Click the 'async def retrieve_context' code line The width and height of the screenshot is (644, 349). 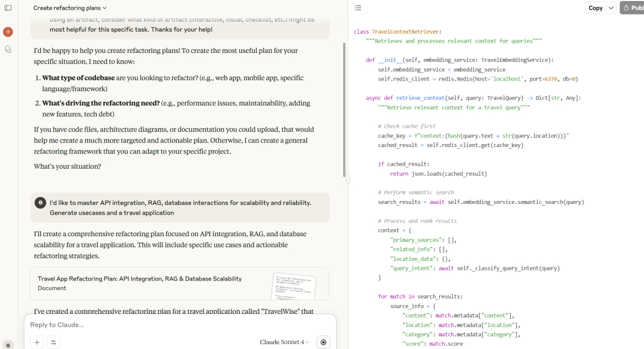point(473,98)
